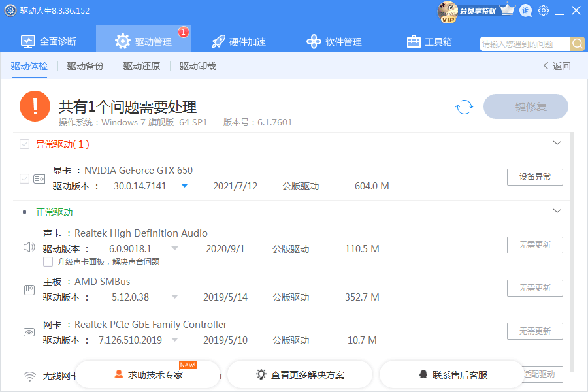Collapse the normal drivers section
This screenshot has width=588, height=392.
(557, 211)
